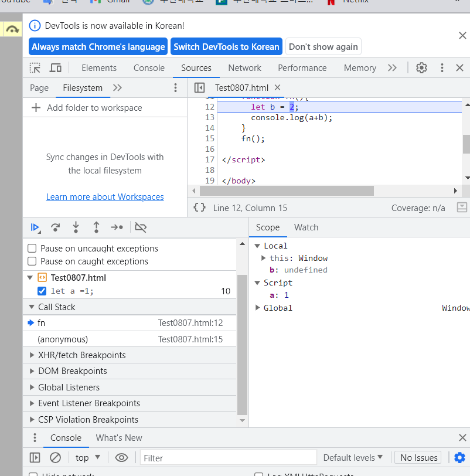Close the console drawer
The height and width of the screenshot is (476, 470).
click(462, 437)
